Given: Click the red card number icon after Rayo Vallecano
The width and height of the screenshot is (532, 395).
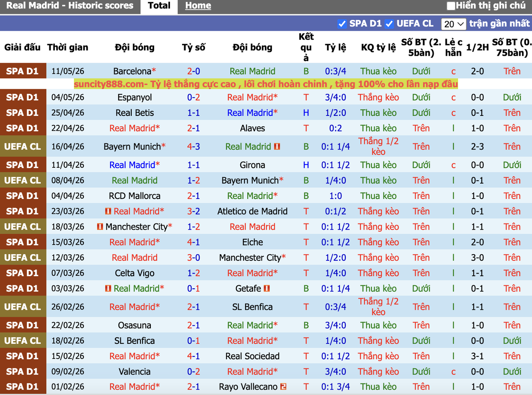Looking at the screenshot, I should [x=283, y=387].
